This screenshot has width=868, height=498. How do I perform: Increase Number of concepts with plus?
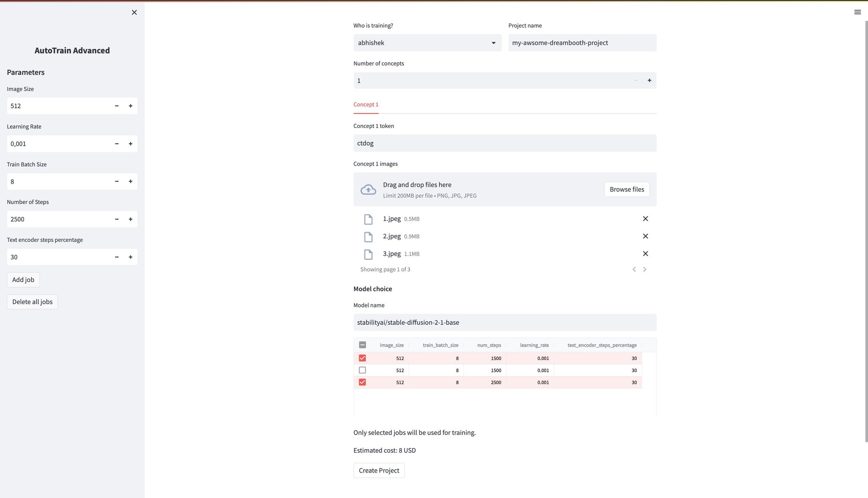649,80
